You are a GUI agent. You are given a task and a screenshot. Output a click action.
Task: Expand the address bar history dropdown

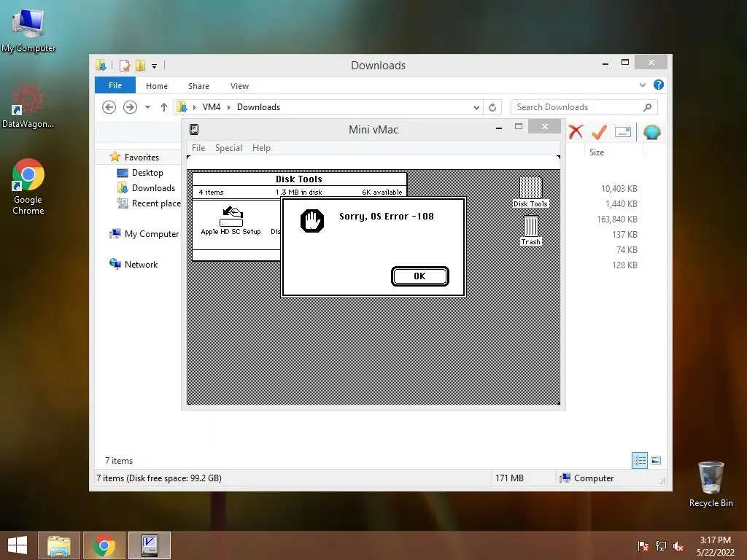pyautogui.click(x=476, y=108)
